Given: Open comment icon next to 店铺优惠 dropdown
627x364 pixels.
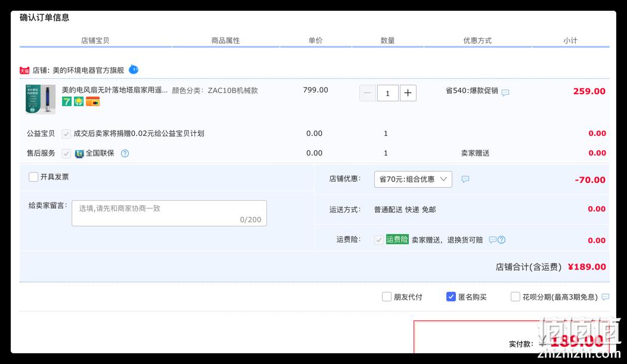Looking at the screenshot, I should [465, 179].
